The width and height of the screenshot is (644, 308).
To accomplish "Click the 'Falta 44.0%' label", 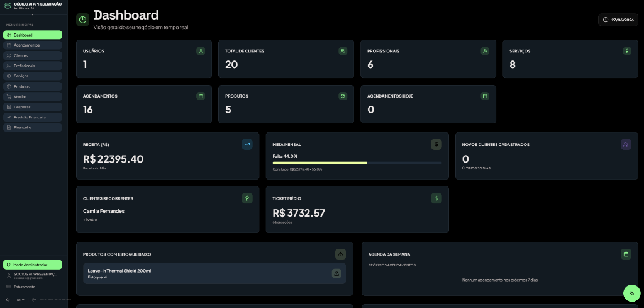I will (285, 156).
